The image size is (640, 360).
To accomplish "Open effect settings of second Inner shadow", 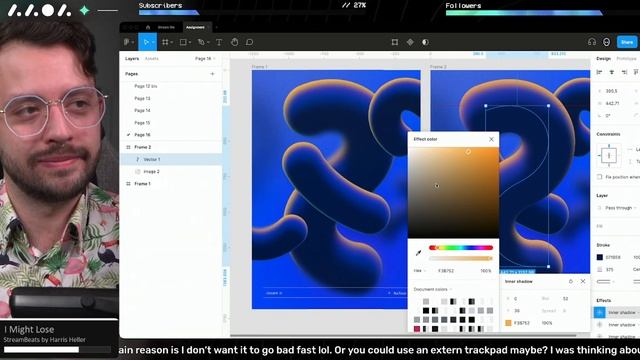I will [x=599, y=324].
